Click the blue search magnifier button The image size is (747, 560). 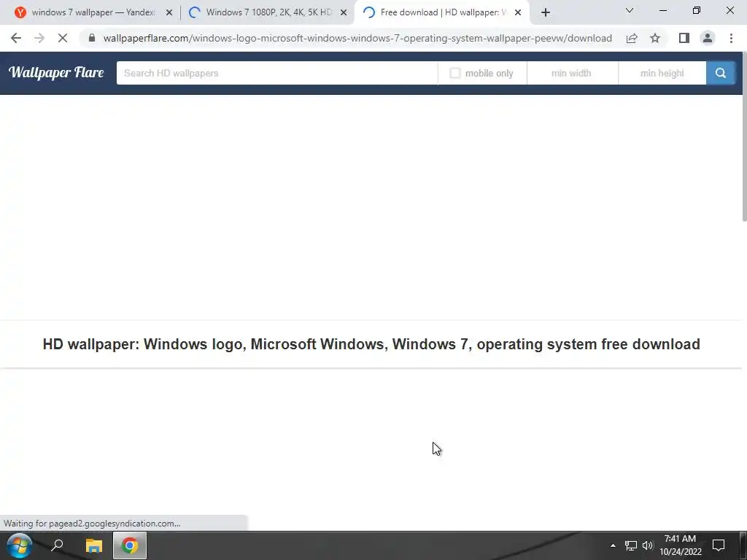[x=720, y=73]
